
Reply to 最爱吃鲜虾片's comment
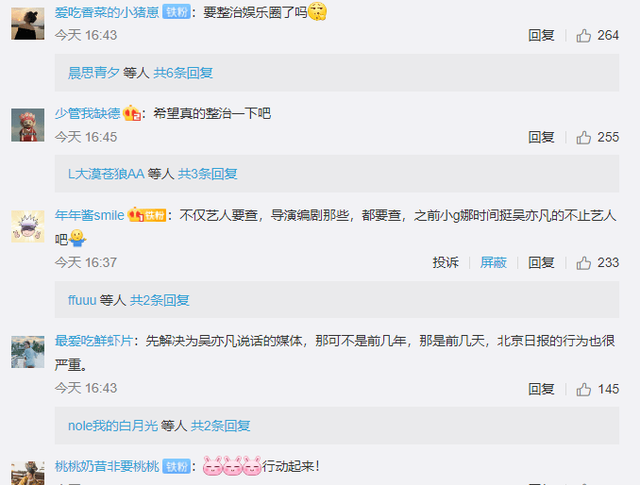(x=541, y=389)
